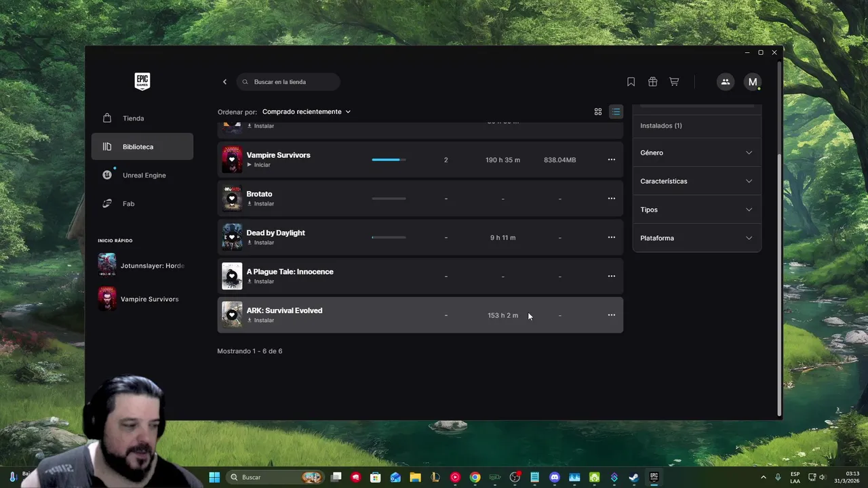Viewport: 868px width, 488px height.
Task: Click the Dead by Daylight title text
Action: (x=275, y=232)
